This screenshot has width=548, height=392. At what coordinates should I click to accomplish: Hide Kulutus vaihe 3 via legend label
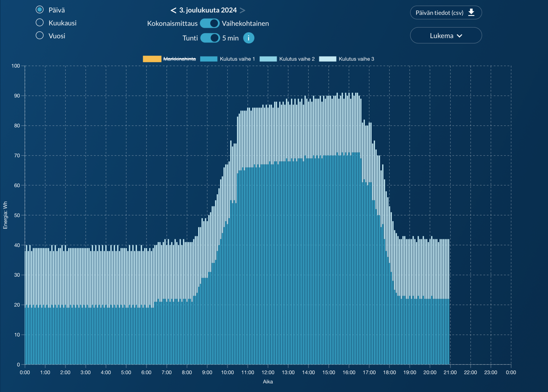(356, 59)
